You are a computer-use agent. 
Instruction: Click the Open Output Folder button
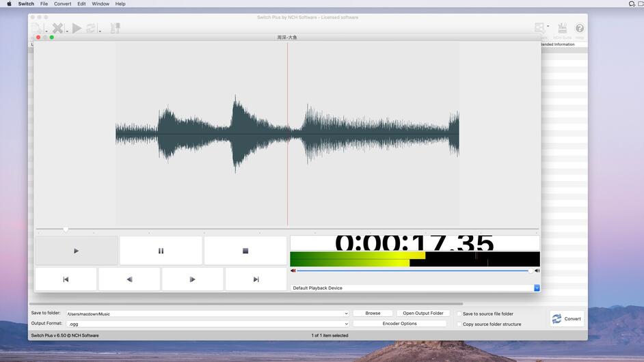423,313
